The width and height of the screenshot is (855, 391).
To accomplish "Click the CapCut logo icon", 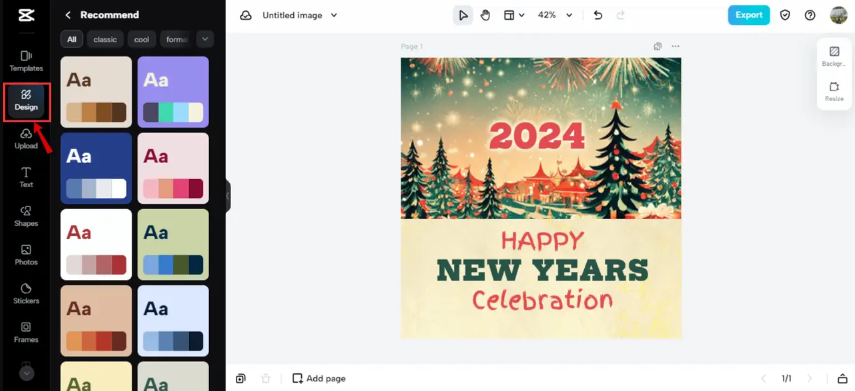I will (x=26, y=15).
